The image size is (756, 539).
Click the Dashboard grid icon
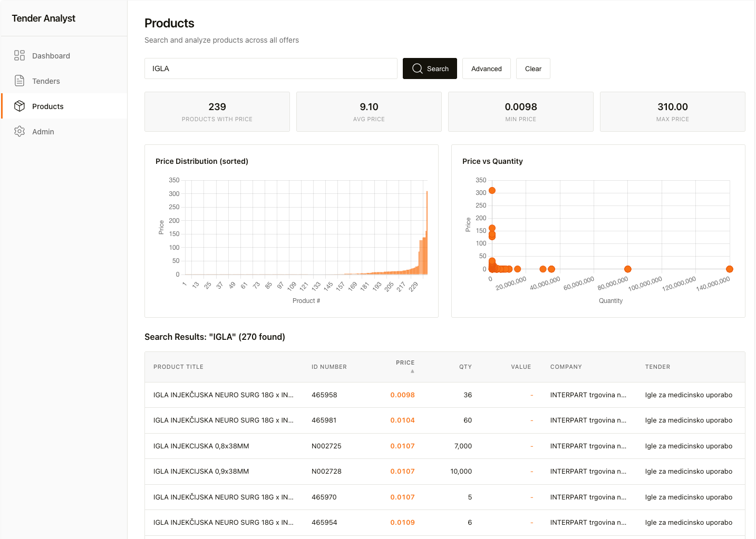(x=20, y=55)
